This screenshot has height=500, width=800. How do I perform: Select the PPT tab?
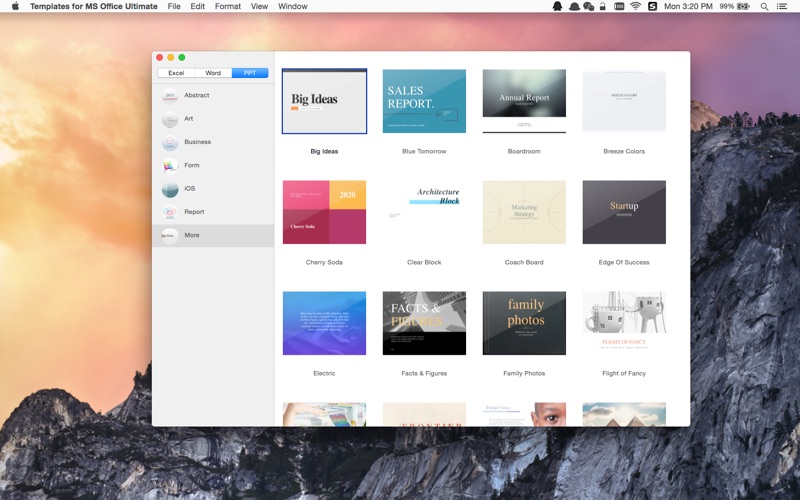pos(250,73)
